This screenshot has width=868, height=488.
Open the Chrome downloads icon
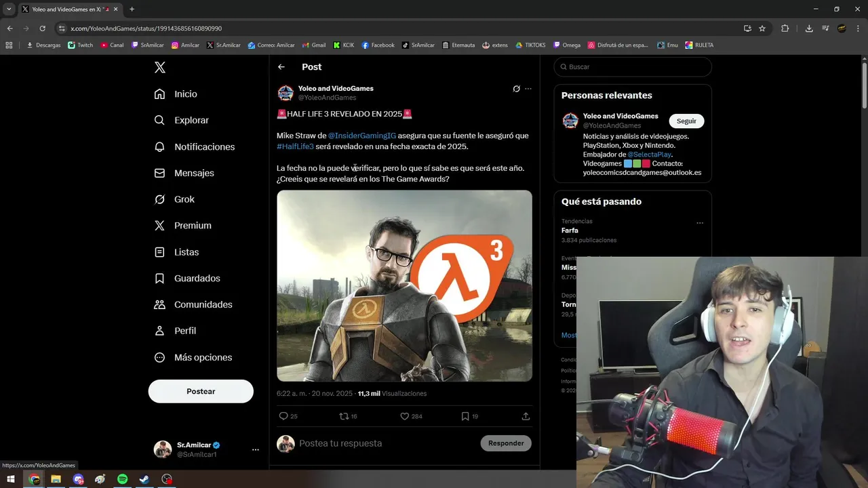[x=809, y=28]
